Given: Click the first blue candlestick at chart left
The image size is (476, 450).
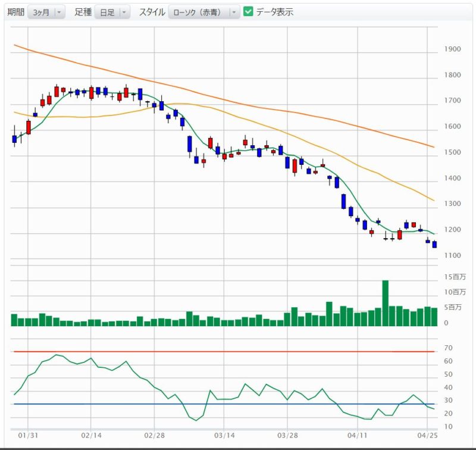Looking at the screenshot, I should [14, 139].
